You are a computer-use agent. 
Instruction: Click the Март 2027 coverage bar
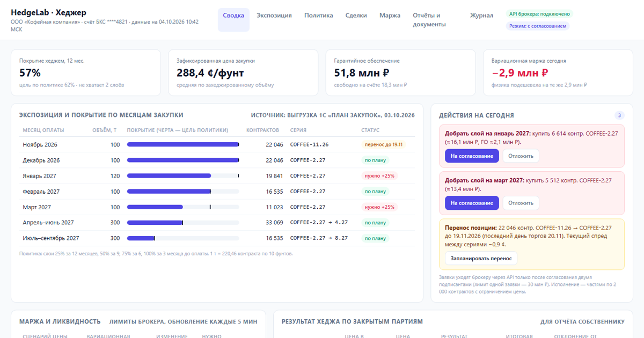coord(183,207)
